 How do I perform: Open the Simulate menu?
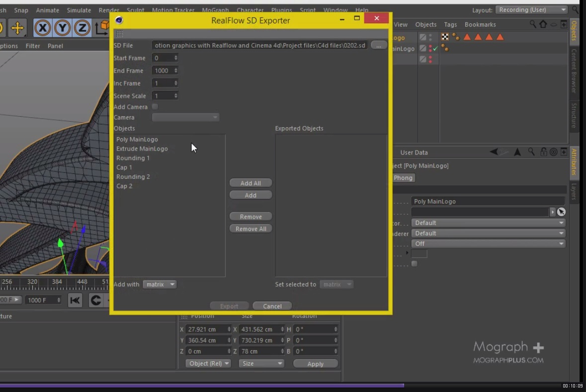coord(79,10)
